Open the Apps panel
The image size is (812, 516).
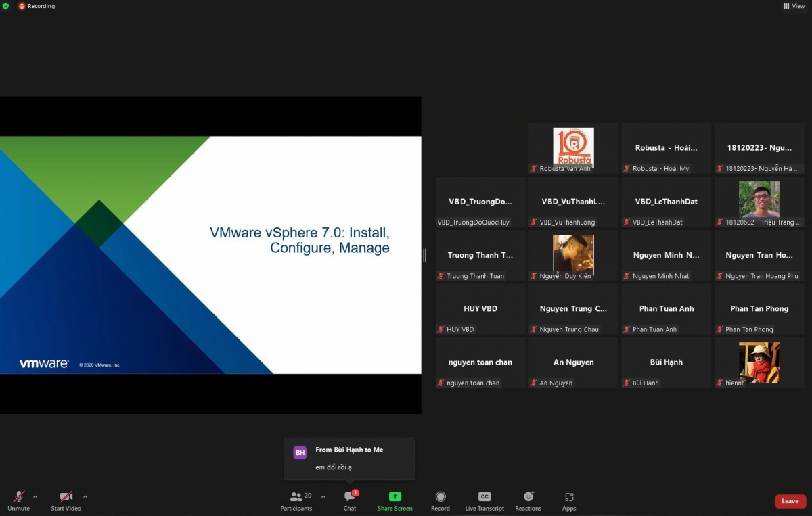tap(569, 501)
